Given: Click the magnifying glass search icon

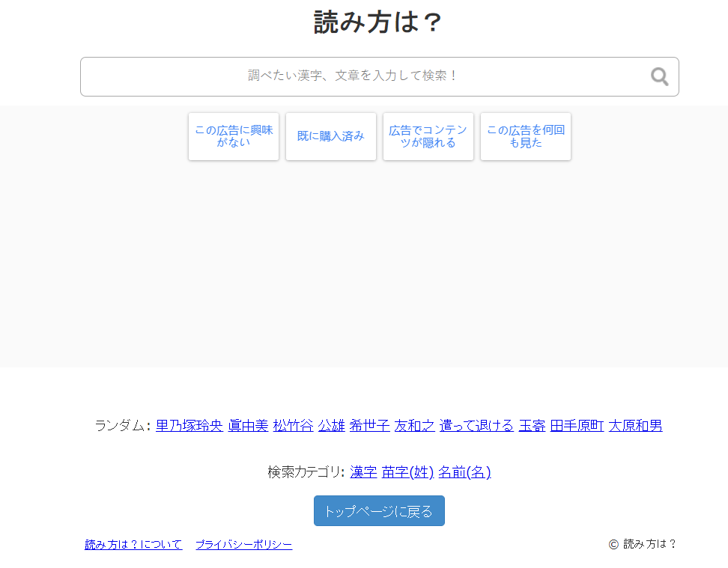Looking at the screenshot, I should coord(659,76).
